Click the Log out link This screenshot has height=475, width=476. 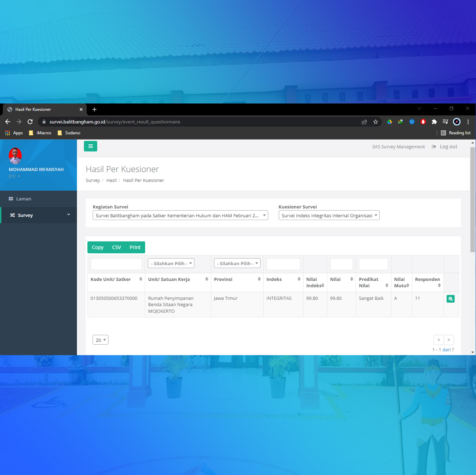444,147
